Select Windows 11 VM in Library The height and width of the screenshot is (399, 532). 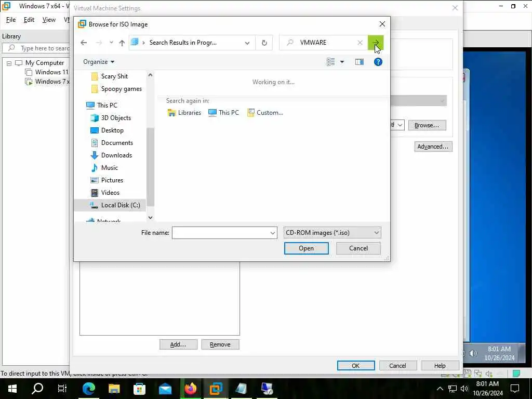click(x=47, y=72)
